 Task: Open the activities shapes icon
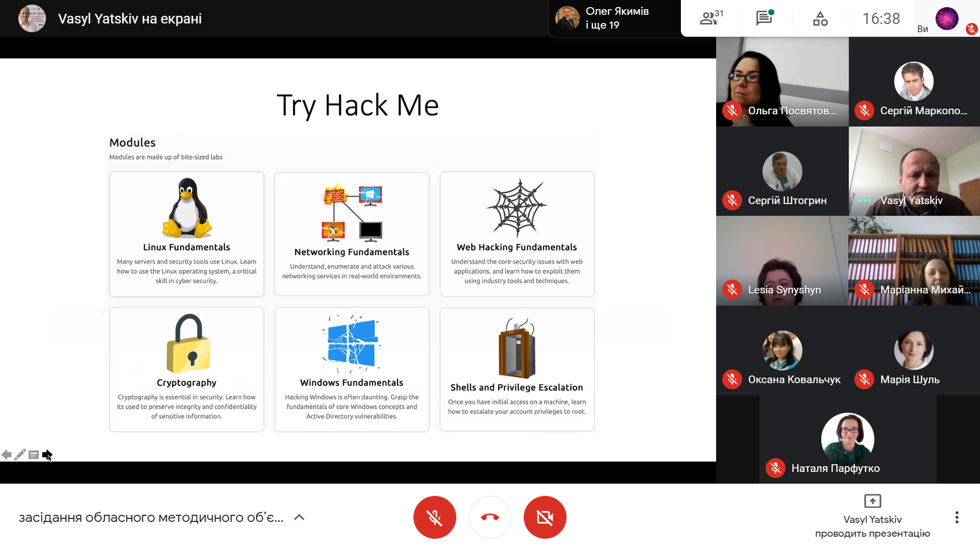pyautogui.click(x=820, y=19)
